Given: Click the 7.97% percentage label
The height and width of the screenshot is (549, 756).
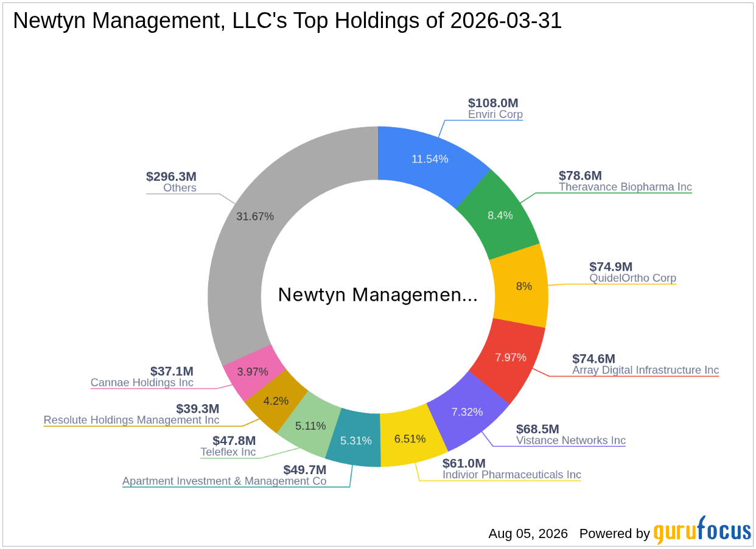Looking at the screenshot, I should 511,357.
